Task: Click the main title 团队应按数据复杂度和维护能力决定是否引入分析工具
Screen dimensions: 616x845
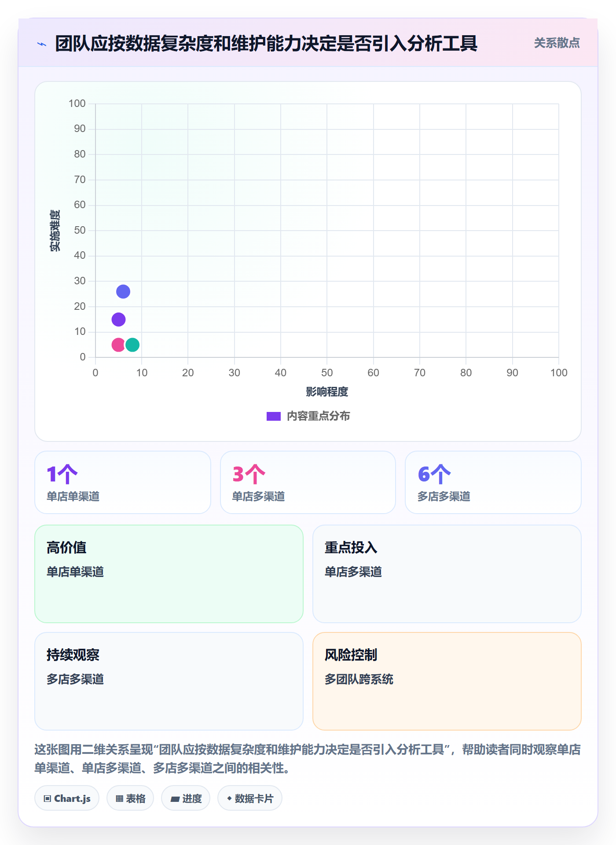Action: [266, 44]
